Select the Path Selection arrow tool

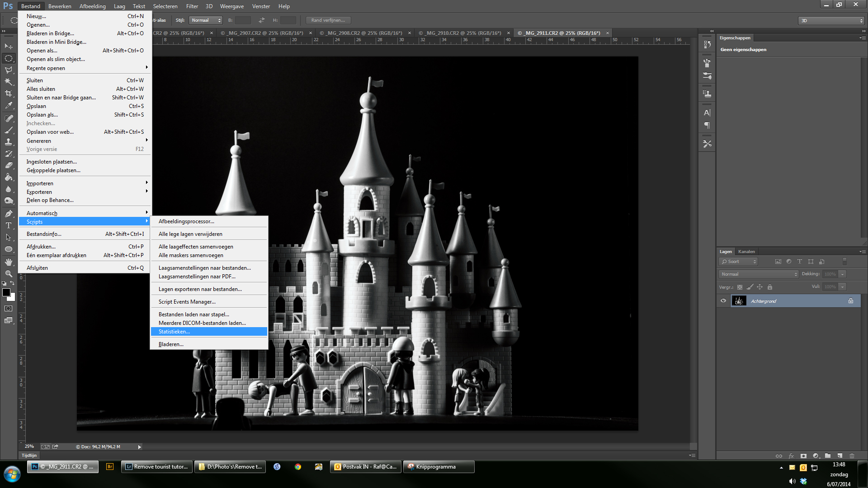[x=9, y=237]
